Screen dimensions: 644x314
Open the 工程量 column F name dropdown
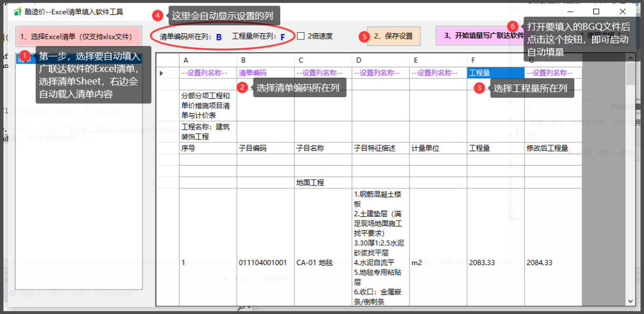point(495,73)
